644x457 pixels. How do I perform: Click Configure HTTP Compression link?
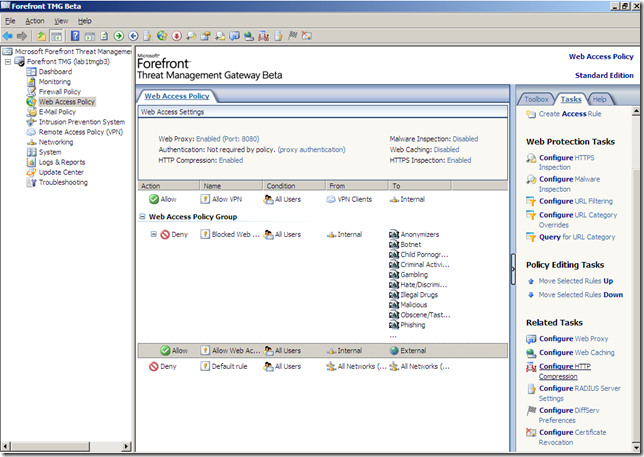pos(565,371)
